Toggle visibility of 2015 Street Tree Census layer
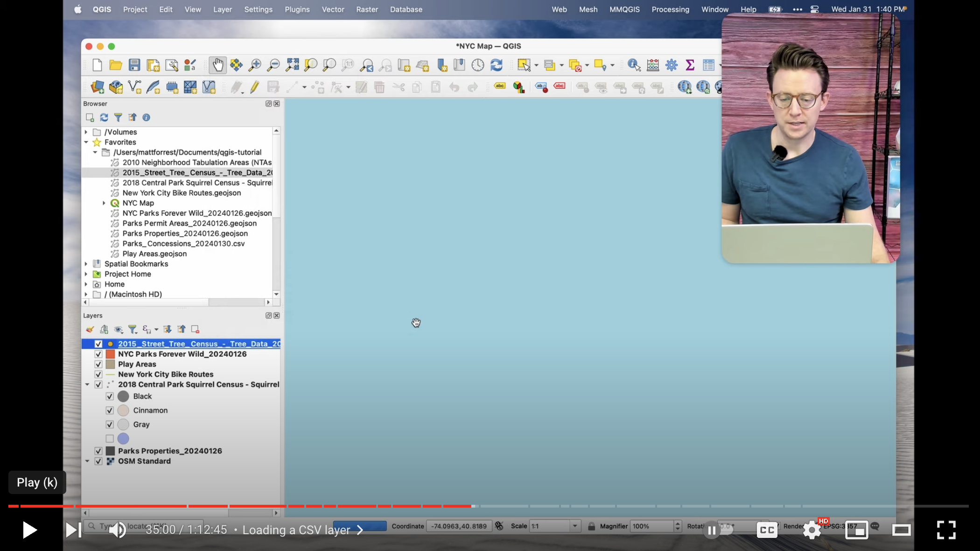This screenshot has height=551, width=980. click(98, 344)
